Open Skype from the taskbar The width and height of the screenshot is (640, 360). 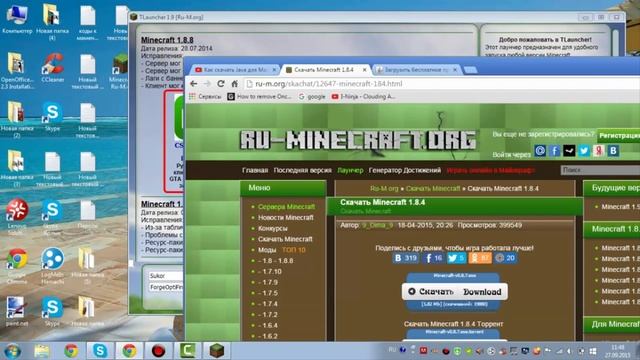point(100,351)
